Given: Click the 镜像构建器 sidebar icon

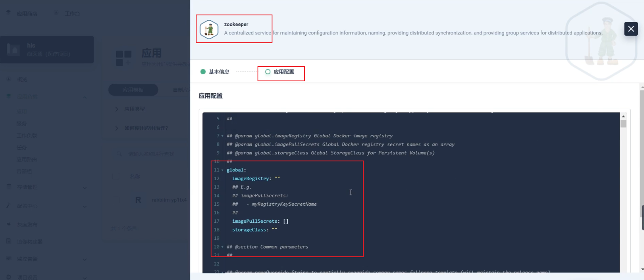Looking at the screenshot, I should point(9,241).
